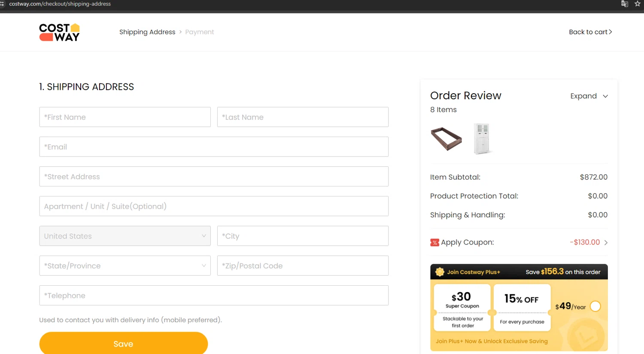Bookmark page with the star icon
The image size is (644, 354).
pos(638,4)
